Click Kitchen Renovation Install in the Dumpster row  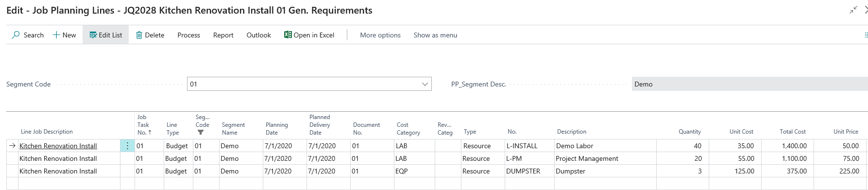point(58,171)
